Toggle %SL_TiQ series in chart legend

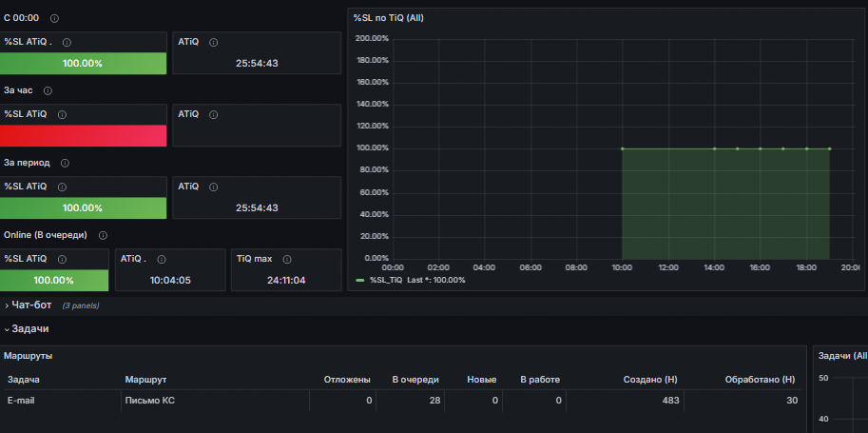[x=386, y=280]
